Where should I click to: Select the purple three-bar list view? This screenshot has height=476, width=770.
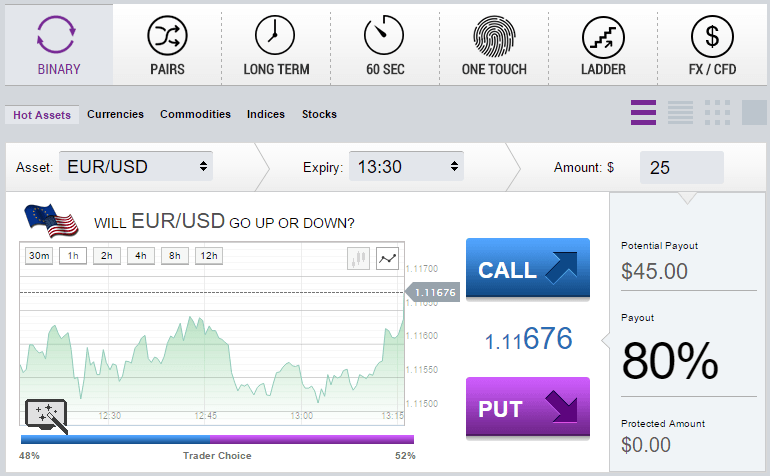(643, 112)
